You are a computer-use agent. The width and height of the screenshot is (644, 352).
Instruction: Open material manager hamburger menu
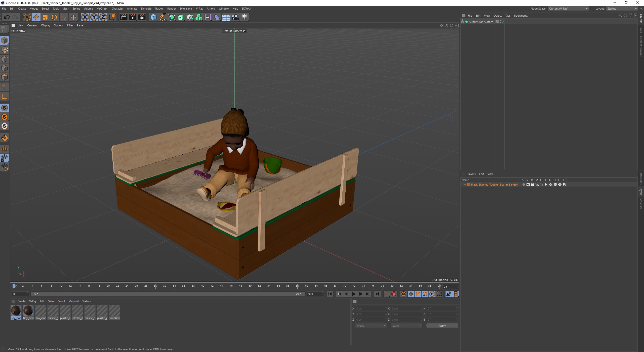13,301
